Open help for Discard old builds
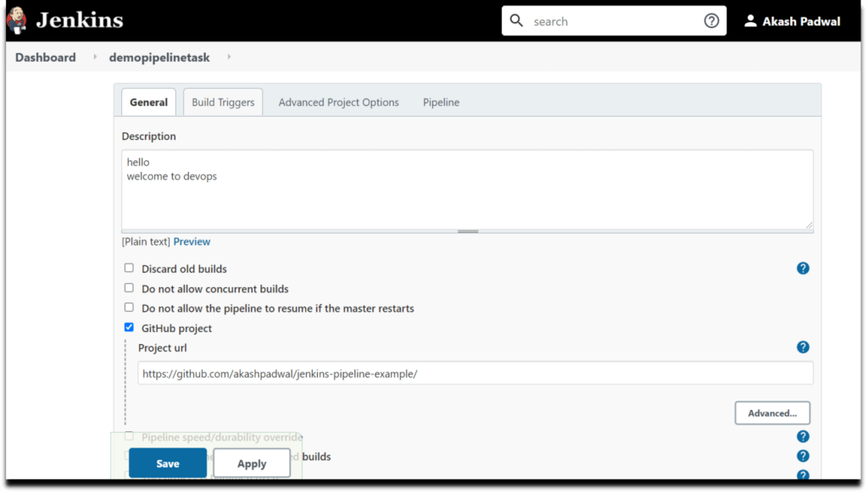The height and width of the screenshot is (493, 868). [804, 269]
